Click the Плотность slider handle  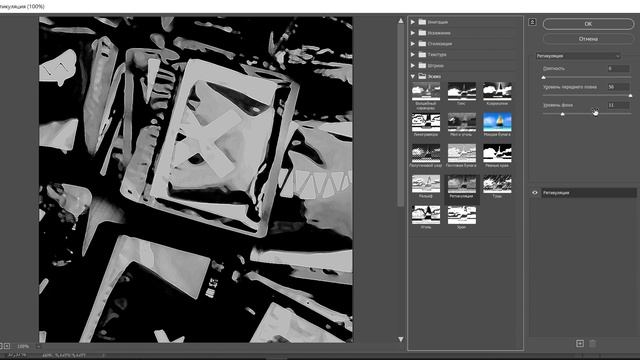543,77
